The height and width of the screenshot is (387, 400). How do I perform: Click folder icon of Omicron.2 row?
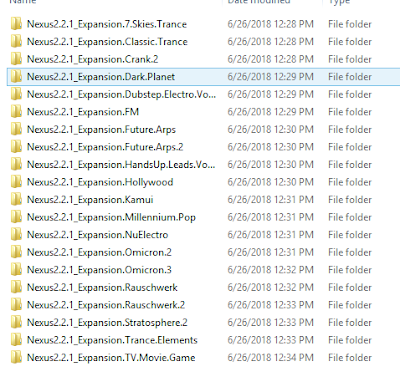(x=16, y=252)
